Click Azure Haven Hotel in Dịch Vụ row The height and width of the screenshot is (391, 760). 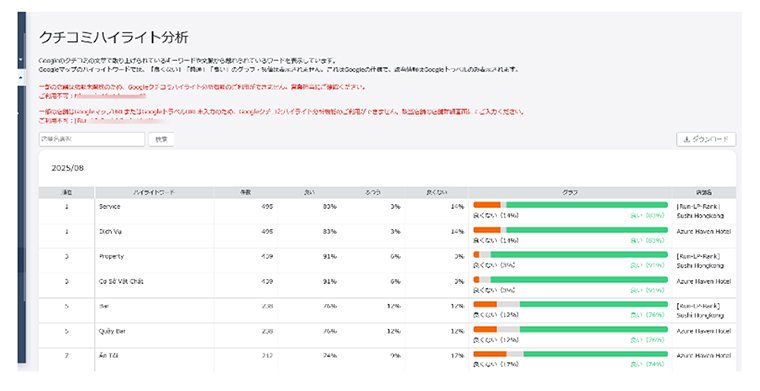(704, 232)
